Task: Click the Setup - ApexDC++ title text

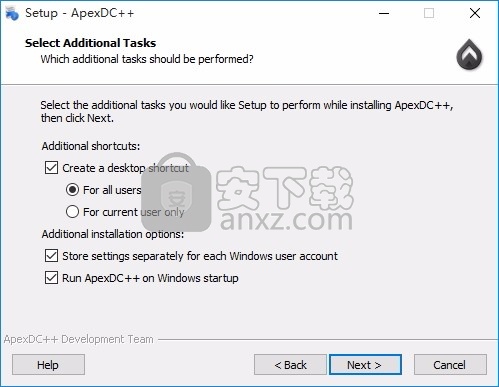Action: pos(80,13)
